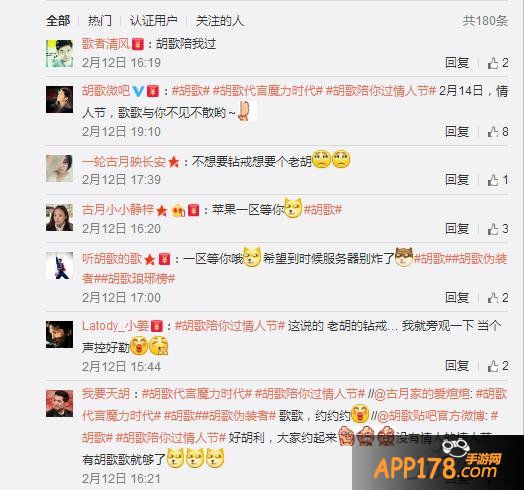Screen dimensions: 524x490
Task: Reply to 古月小小静梓's comment
Action: (457, 229)
